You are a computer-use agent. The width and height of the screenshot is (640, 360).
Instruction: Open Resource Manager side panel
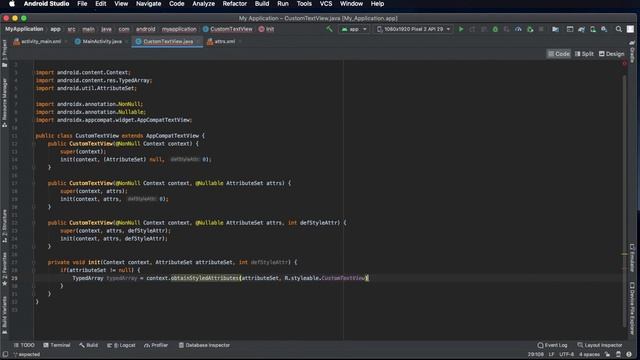4,103
